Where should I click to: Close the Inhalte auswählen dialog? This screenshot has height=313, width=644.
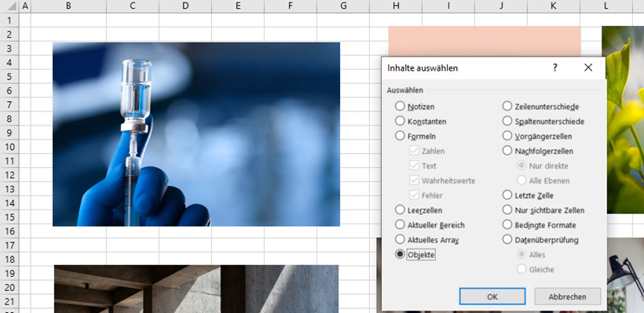coord(588,67)
